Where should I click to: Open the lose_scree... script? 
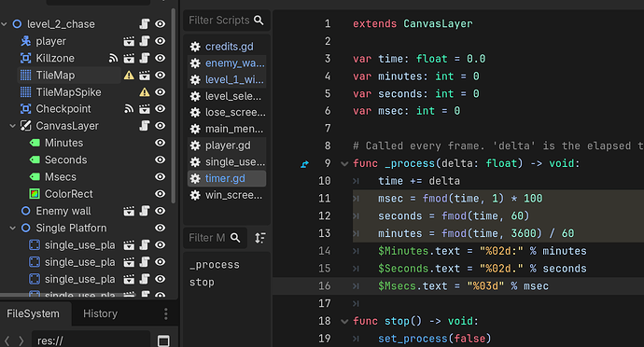click(227, 113)
